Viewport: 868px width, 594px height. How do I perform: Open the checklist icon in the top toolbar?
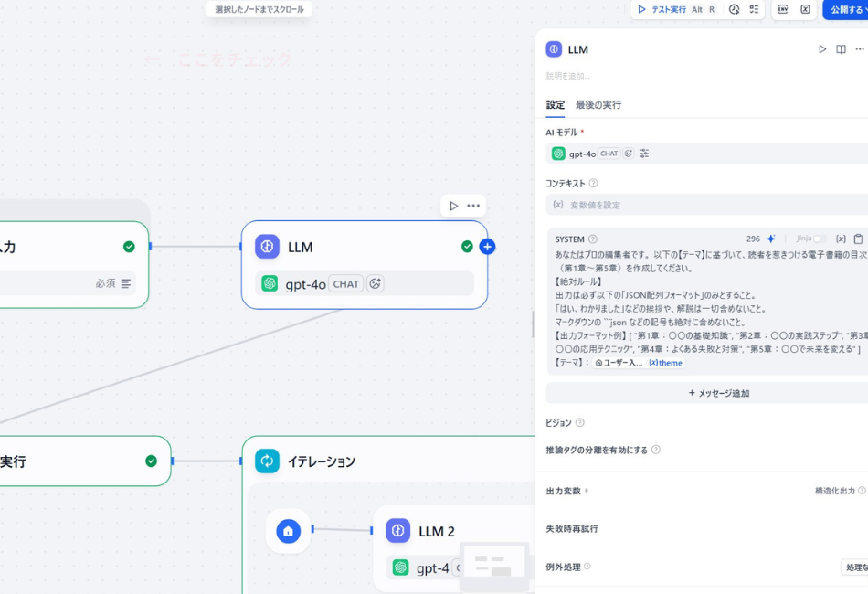(754, 9)
